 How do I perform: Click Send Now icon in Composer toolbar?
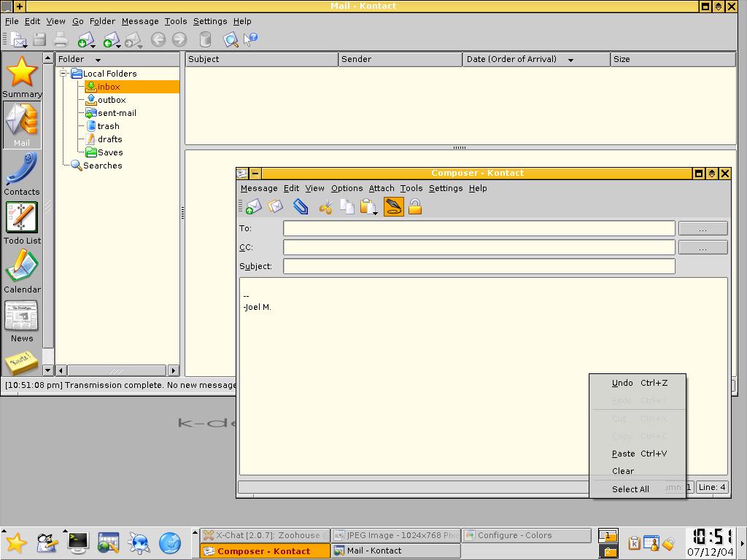click(253, 206)
